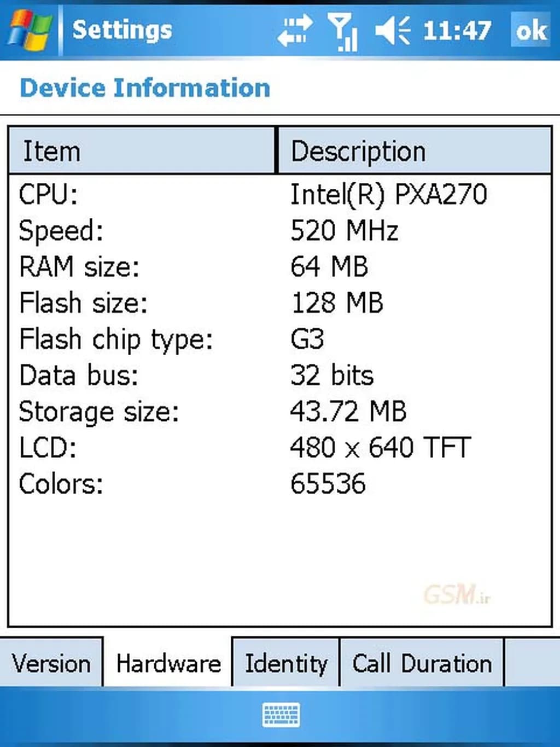Image resolution: width=560 pixels, height=747 pixels.
Task: Switch to the Version tab
Action: coord(51,664)
